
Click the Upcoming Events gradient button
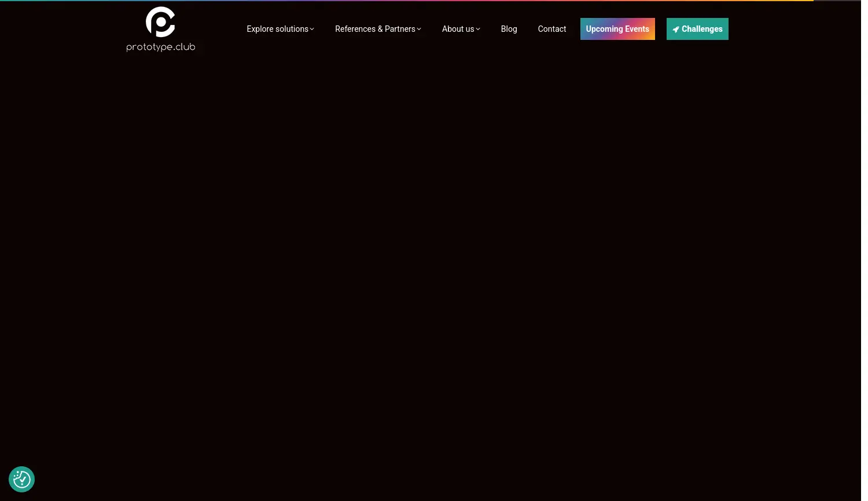pyautogui.click(x=617, y=29)
